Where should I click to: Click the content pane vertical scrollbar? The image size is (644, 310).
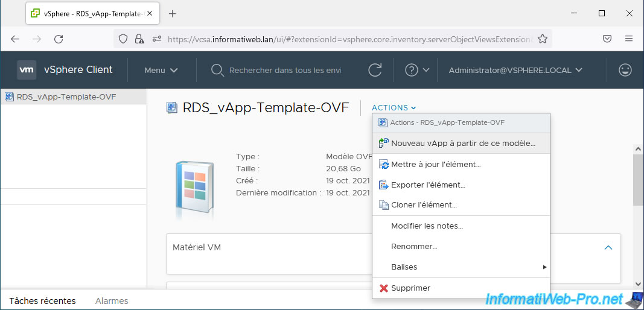(x=637, y=179)
